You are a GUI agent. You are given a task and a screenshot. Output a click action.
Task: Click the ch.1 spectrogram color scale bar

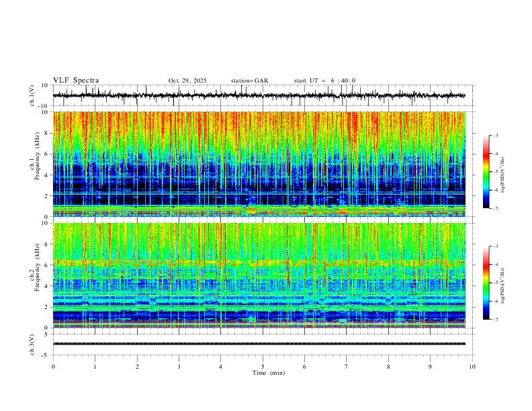[x=486, y=172]
